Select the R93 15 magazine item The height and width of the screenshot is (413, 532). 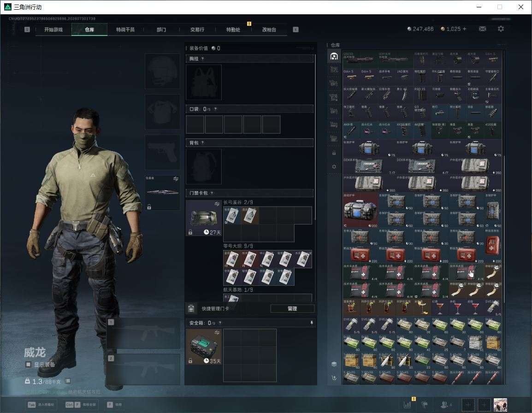pos(422,95)
